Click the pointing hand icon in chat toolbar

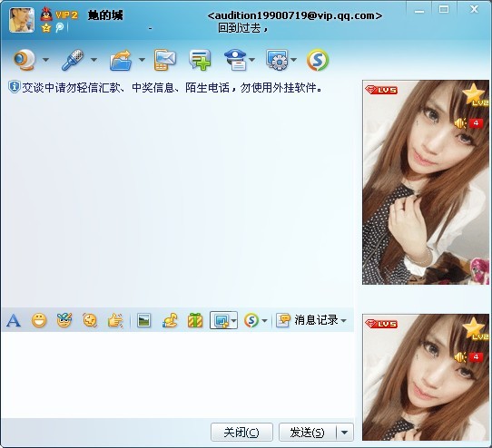[x=115, y=320]
